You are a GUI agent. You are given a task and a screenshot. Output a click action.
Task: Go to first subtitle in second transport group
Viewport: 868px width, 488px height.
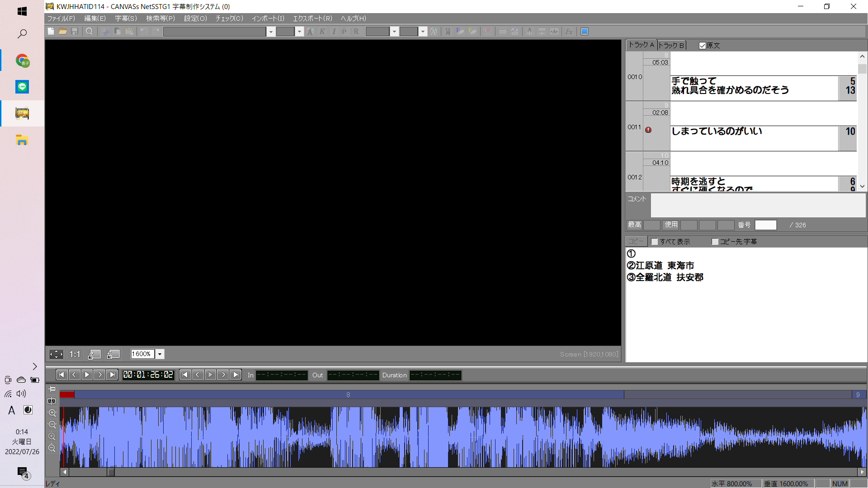coord(185,375)
